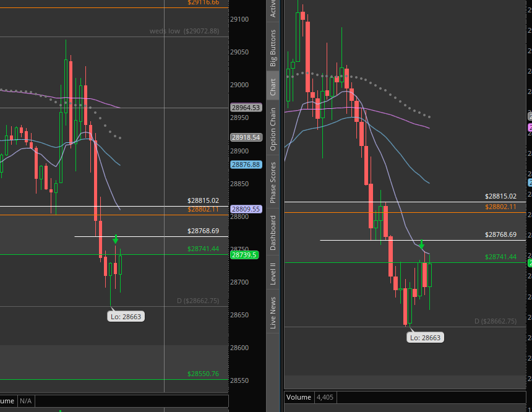This screenshot has width=532, height=412.
Task: Click the $29116.66 orange level label
Action: (x=204, y=2)
